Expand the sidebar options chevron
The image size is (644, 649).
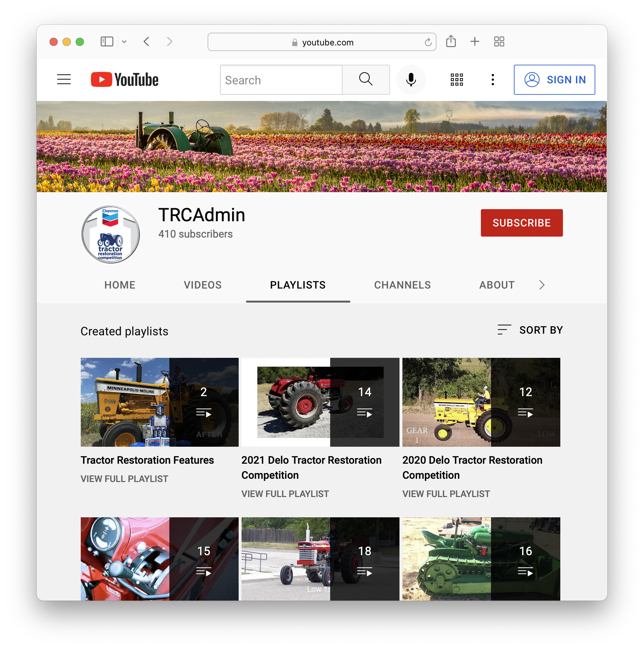click(125, 41)
